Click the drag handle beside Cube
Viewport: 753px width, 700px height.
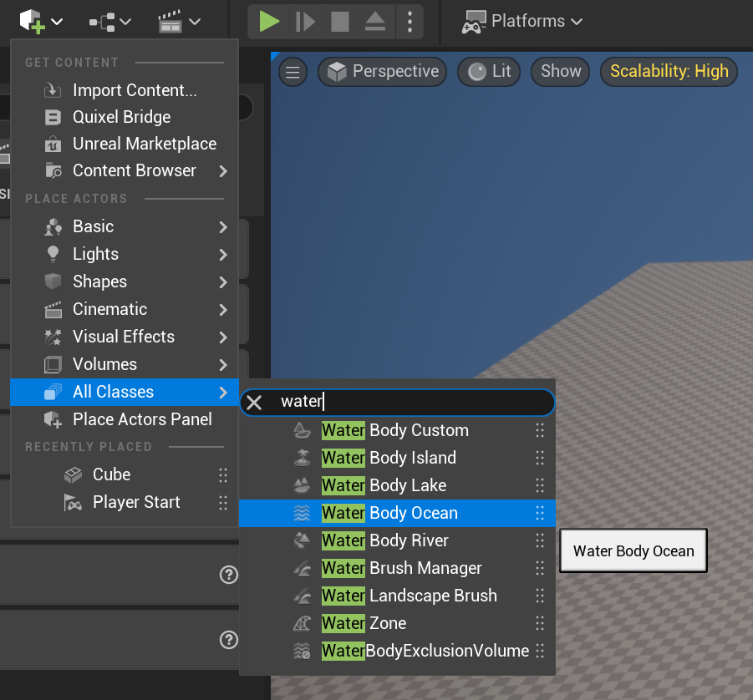223,474
